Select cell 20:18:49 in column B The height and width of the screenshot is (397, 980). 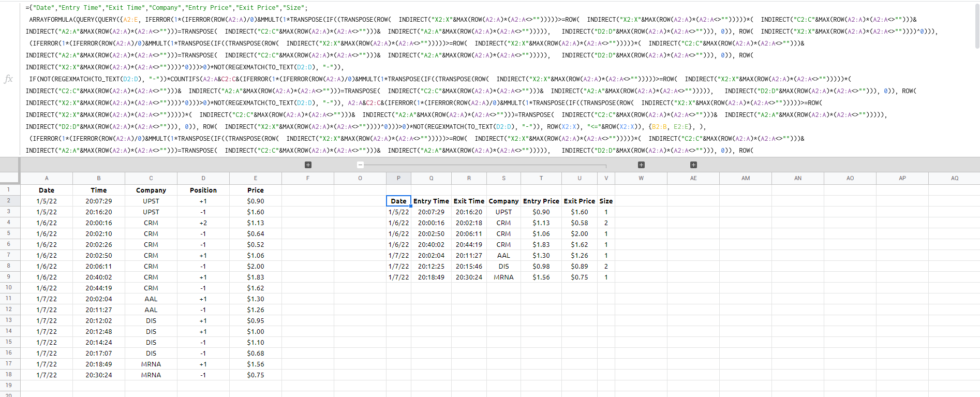coord(99,364)
